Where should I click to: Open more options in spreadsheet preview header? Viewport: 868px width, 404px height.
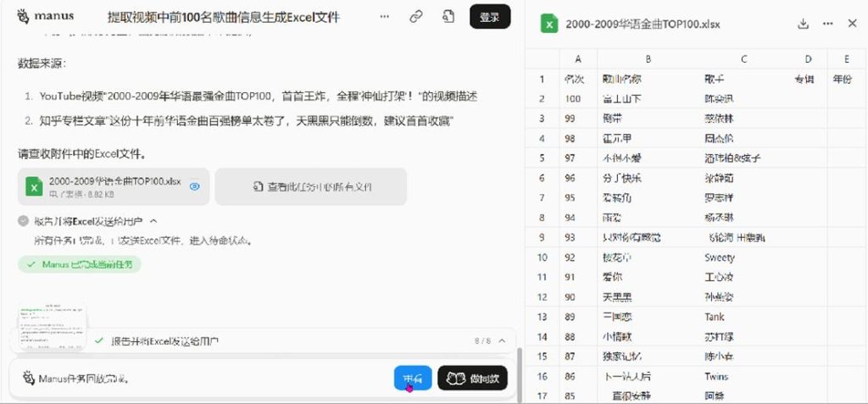(827, 24)
